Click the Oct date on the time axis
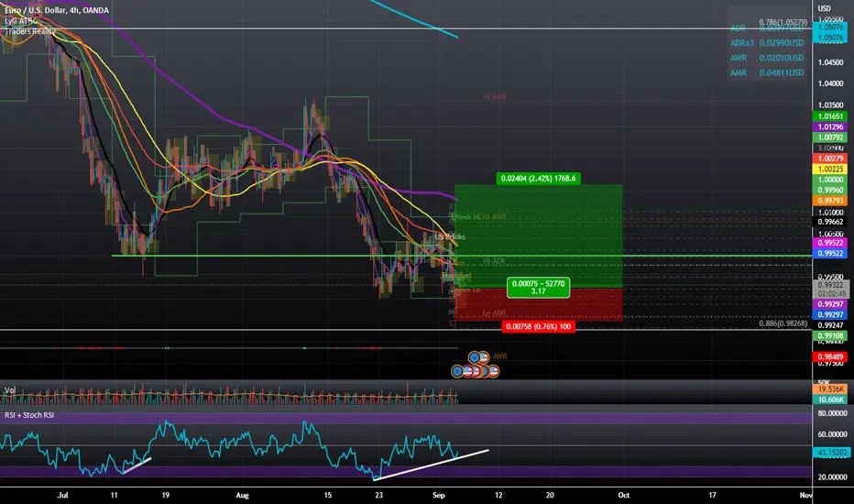This screenshot has width=854, height=504. [x=624, y=495]
